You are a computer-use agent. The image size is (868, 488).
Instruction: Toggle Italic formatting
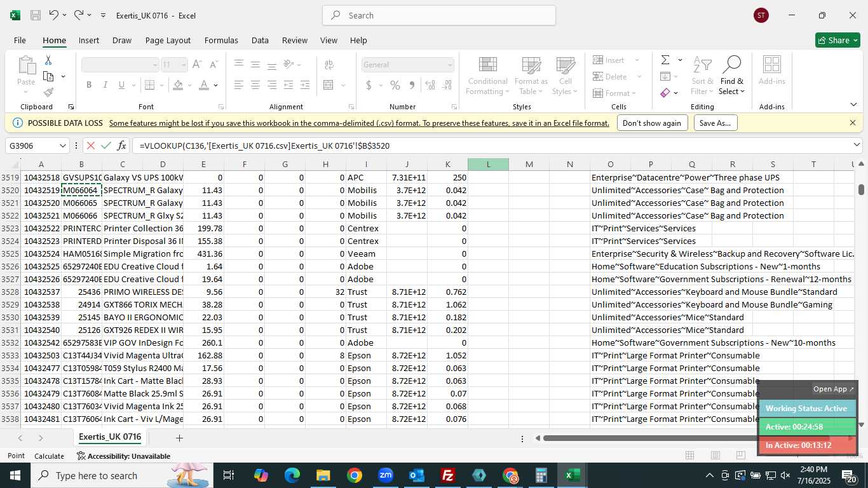[105, 85]
